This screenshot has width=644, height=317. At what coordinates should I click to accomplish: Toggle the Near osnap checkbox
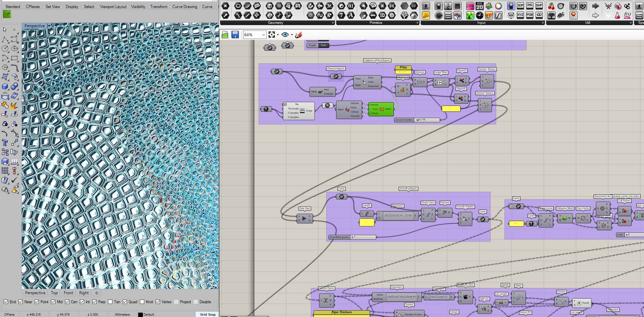tap(21, 302)
